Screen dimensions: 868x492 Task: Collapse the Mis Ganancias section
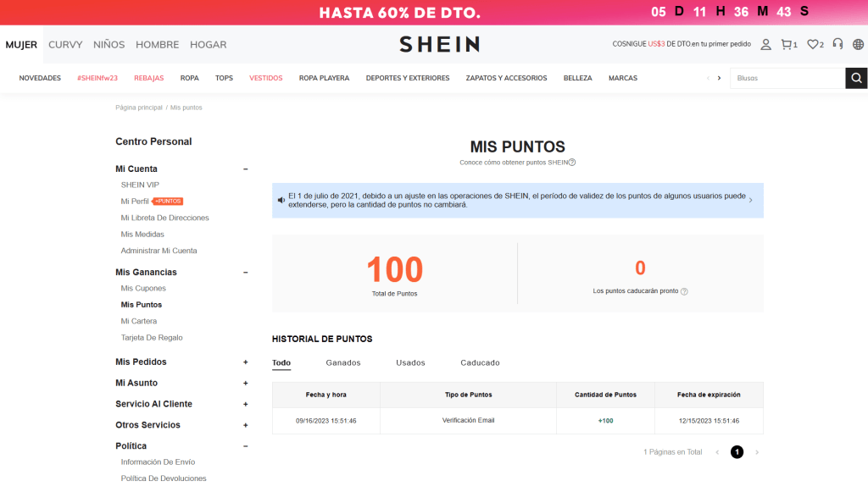(245, 273)
